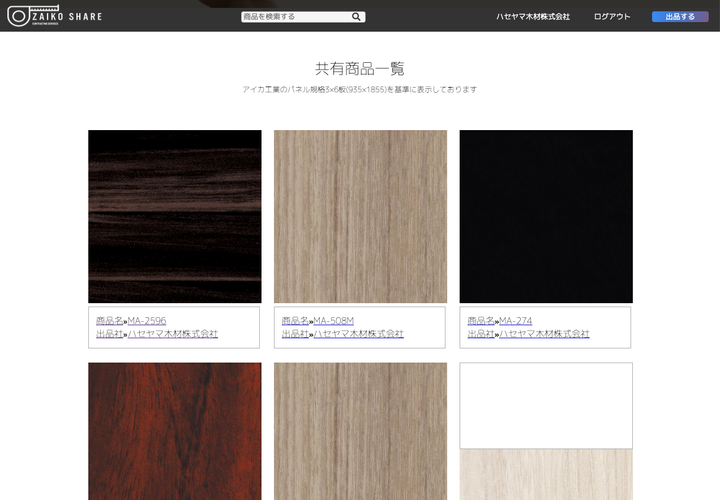Open ハセヤマ木材株式会社 account menu in header
The height and width of the screenshot is (500, 720).
click(533, 17)
